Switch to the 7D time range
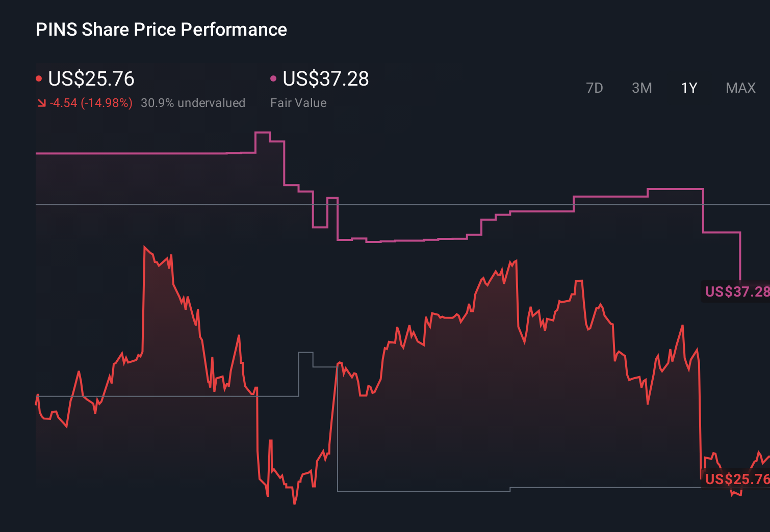Viewport: 770px width, 532px height. click(595, 88)
